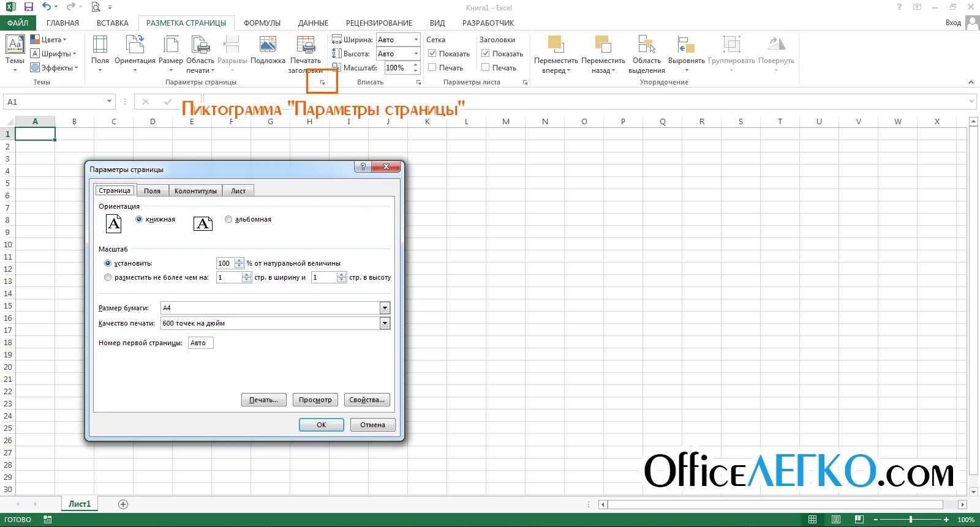Image resolution: width=980 pixels, height=527 pixels.
Task: Open the Размер paper size menu
Action: pos(170,52)
